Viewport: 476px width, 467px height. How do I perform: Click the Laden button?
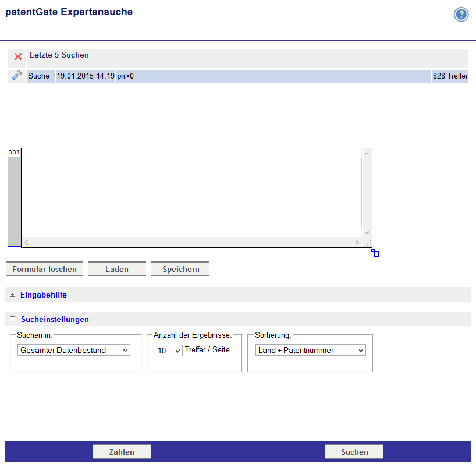pyautogui.click(x=117, y=269)
